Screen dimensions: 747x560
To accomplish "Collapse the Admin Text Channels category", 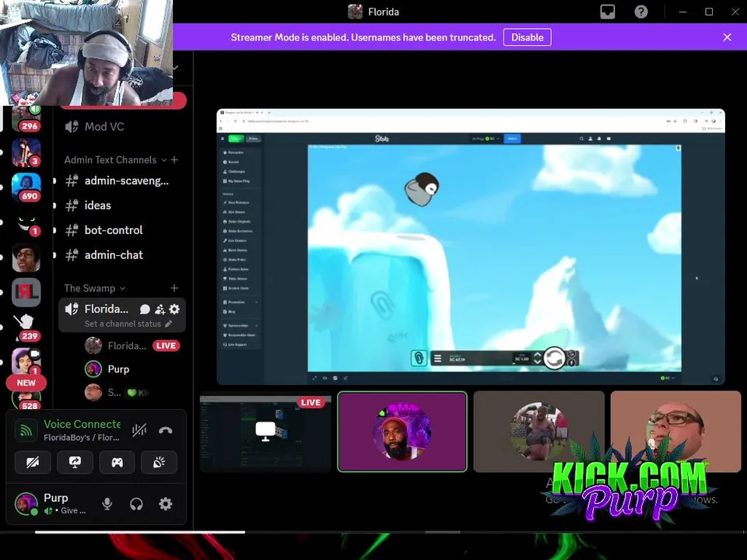I will [115, 160].
